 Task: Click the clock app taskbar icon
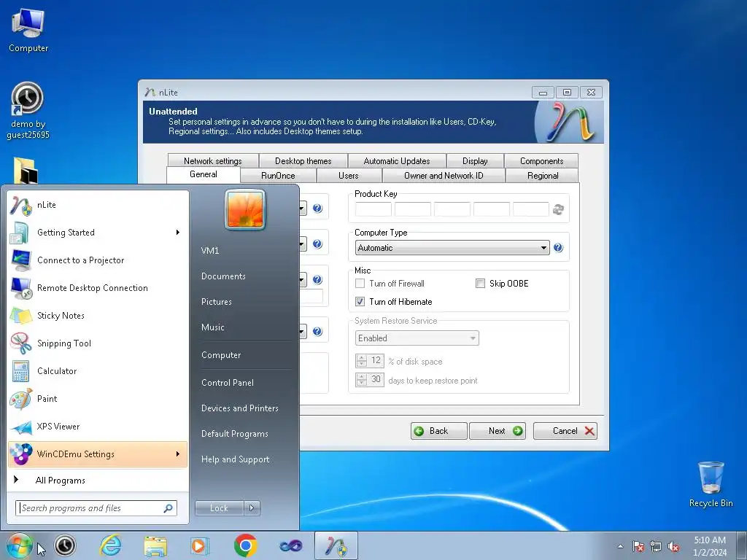pyautogui.click(x=65, y=545)
